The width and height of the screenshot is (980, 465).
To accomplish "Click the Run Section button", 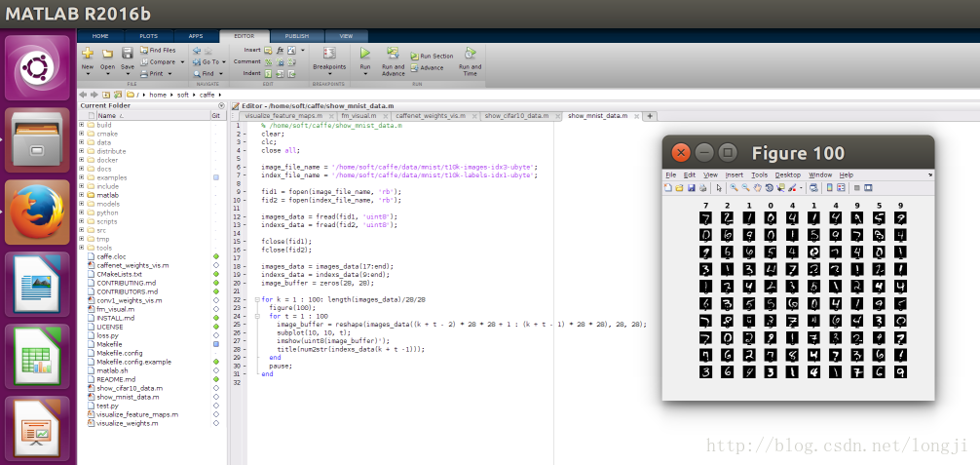I will point(432,56).
